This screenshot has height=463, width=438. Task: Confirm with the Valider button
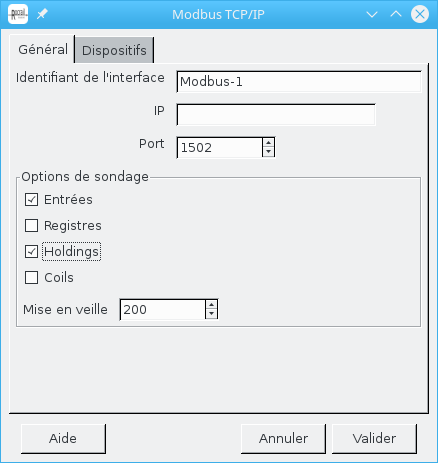pyautogui.click(x=374, y=438)
